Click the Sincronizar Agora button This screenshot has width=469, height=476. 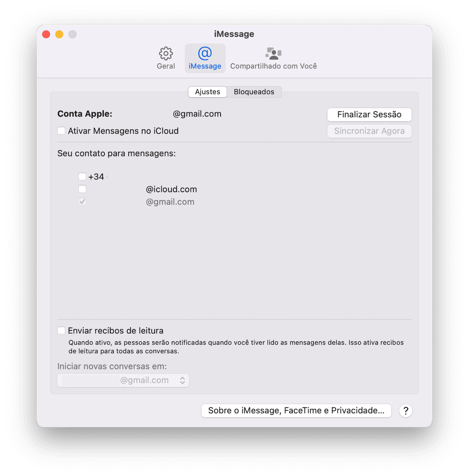369,131
